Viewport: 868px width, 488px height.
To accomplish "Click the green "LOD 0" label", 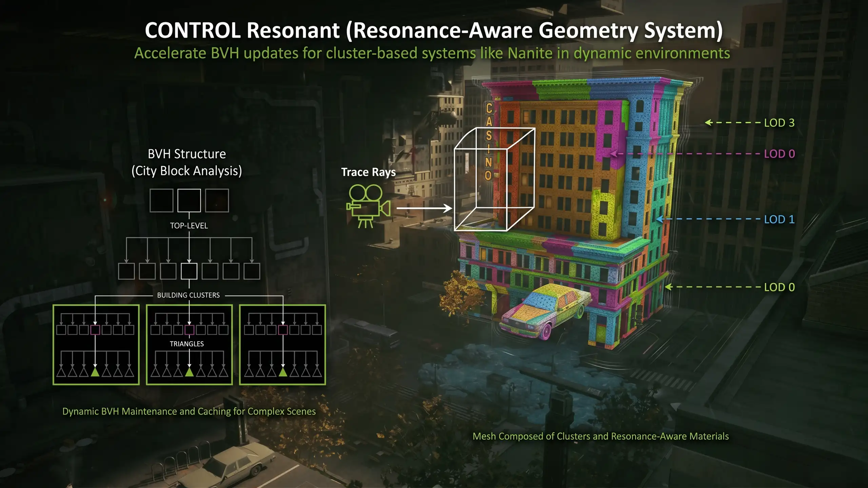I will click(x=779, y=287).
